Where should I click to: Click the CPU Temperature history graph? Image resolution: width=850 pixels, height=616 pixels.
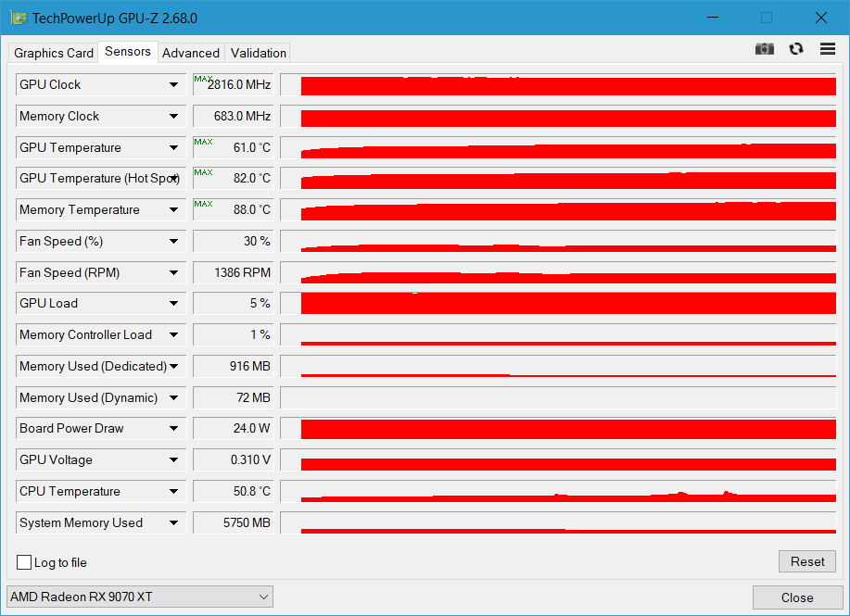(x=558, y=491)
